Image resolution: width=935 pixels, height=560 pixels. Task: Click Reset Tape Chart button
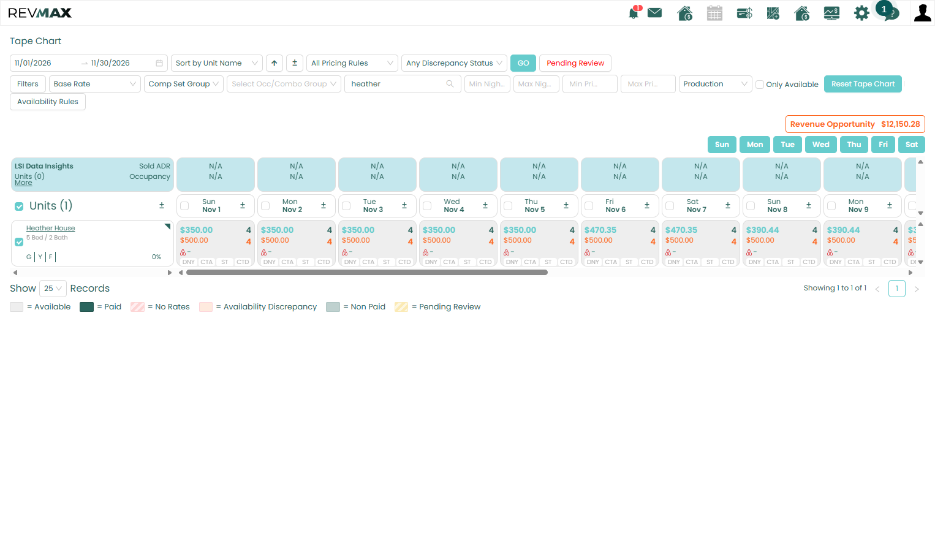863,84
